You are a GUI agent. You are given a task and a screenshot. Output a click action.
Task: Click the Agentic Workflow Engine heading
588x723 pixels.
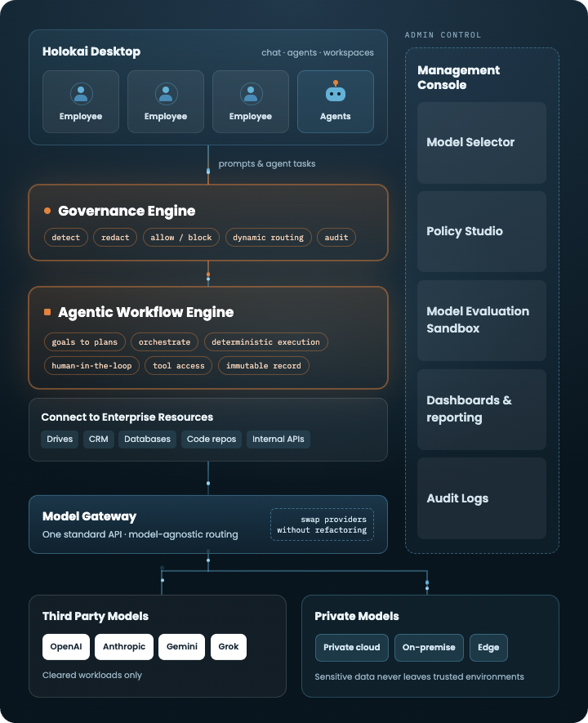point(145,312)
